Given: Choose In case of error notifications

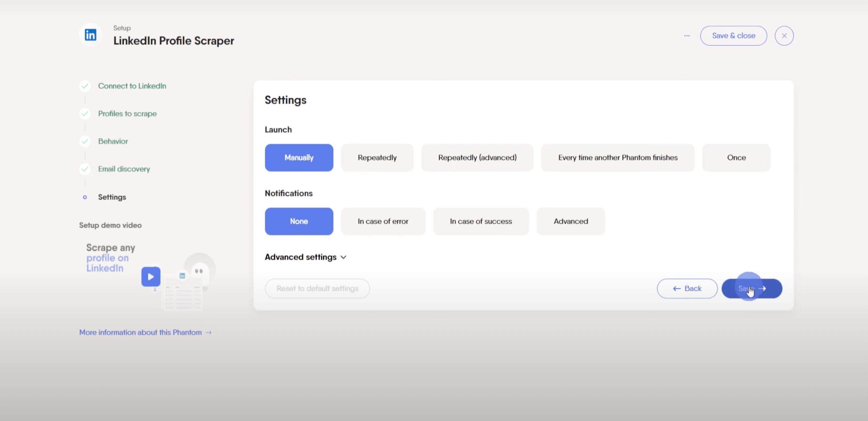Looking at the screenshot, I should (x=383, y=222).
